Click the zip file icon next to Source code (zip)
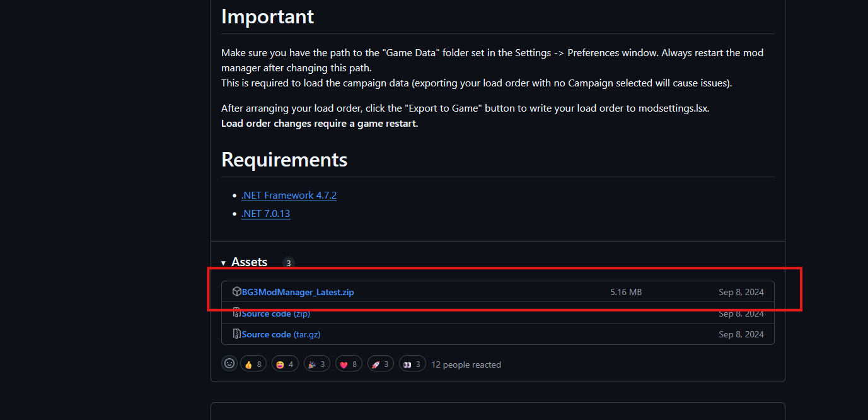Image resolution: width=868 pixels, height=420 pixels. pos(237,313)
